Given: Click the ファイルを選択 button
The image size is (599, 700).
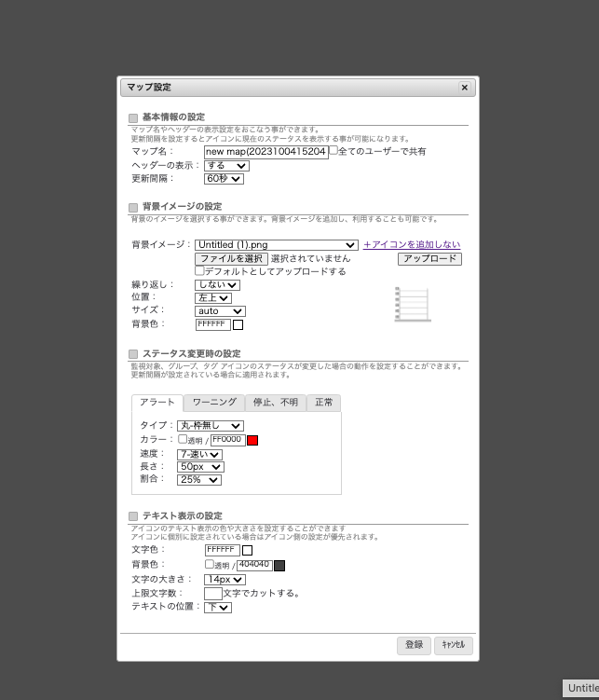Looking at the screenshot, I should (231, 259).
